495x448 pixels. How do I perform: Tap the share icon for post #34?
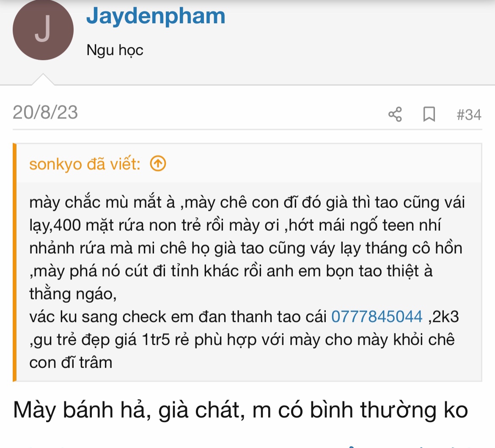click(395, 114)
